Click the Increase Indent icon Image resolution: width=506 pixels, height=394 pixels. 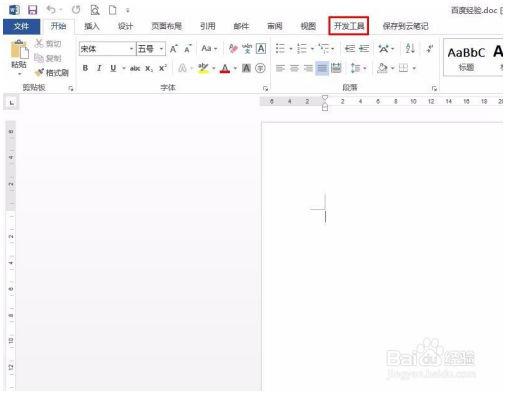tap(364, 49)
